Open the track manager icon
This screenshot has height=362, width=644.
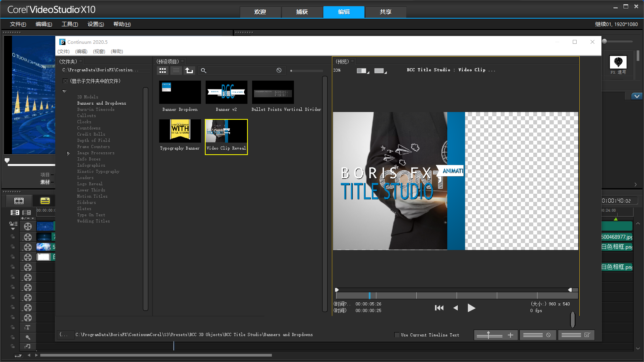pos(27,212)
